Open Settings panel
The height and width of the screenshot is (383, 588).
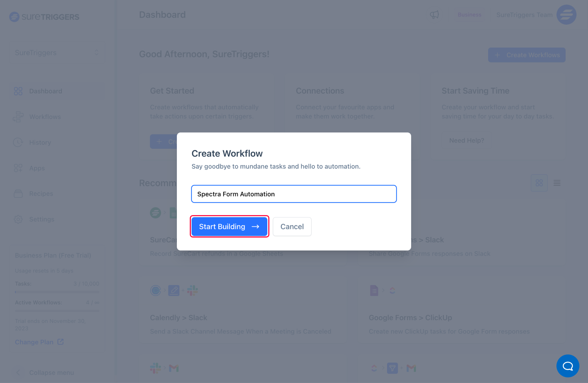(42, 219)
